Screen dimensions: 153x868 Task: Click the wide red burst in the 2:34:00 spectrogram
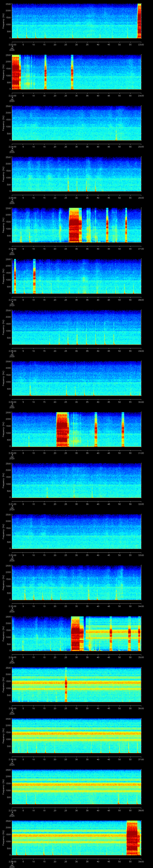click(x=77, y=633)
